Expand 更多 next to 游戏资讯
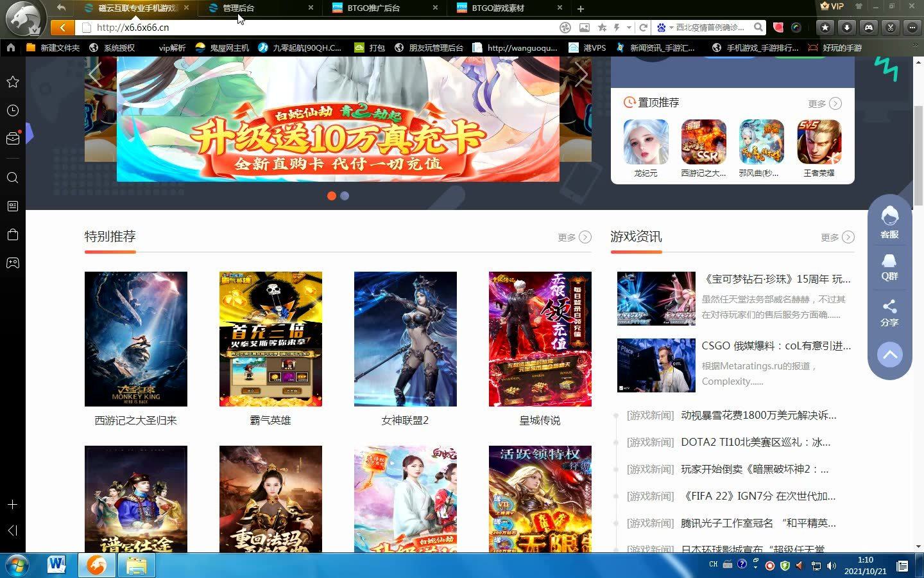The height and width of the screenshot is (578, 924). (837, 237)
